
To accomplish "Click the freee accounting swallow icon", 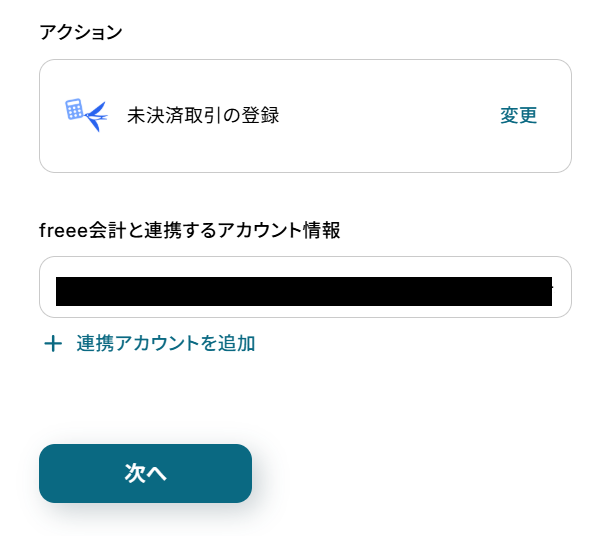I will click(95, 116).
